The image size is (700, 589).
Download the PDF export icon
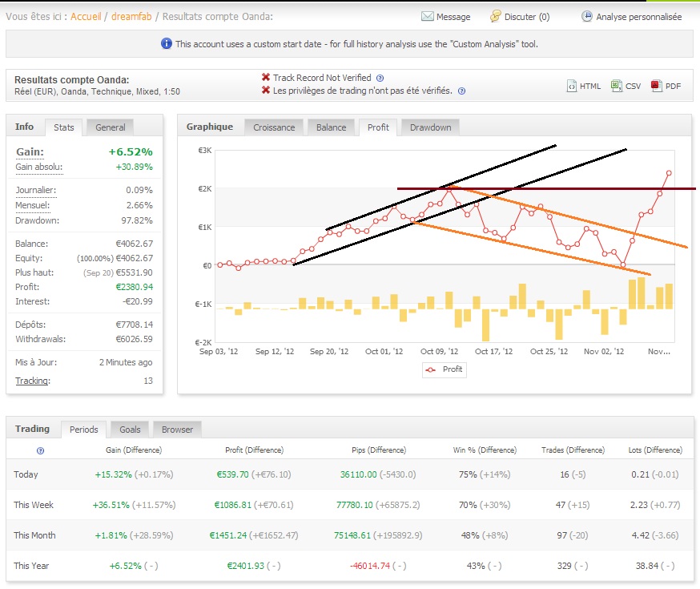[656, 86]
